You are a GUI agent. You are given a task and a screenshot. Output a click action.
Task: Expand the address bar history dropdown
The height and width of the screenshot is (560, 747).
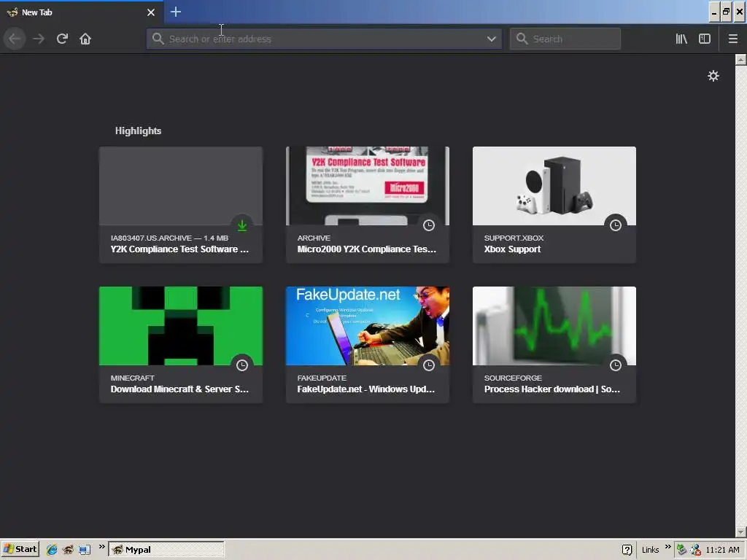492,39
